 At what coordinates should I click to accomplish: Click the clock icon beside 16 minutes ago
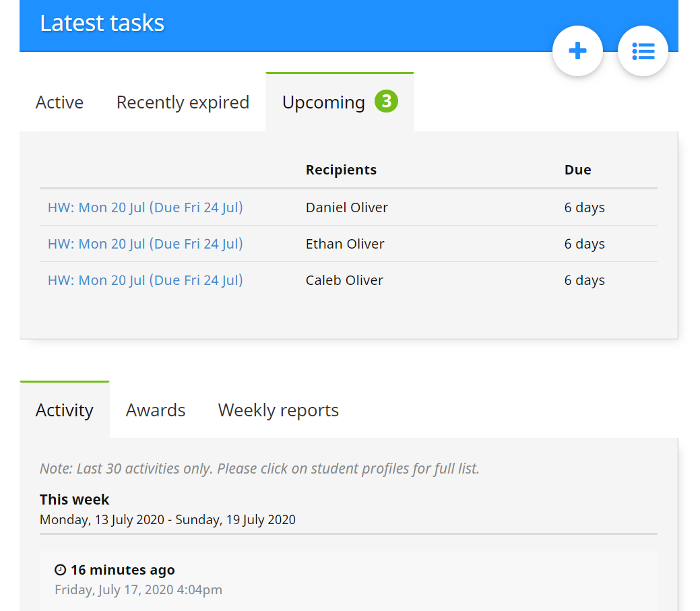click(61, 571)
